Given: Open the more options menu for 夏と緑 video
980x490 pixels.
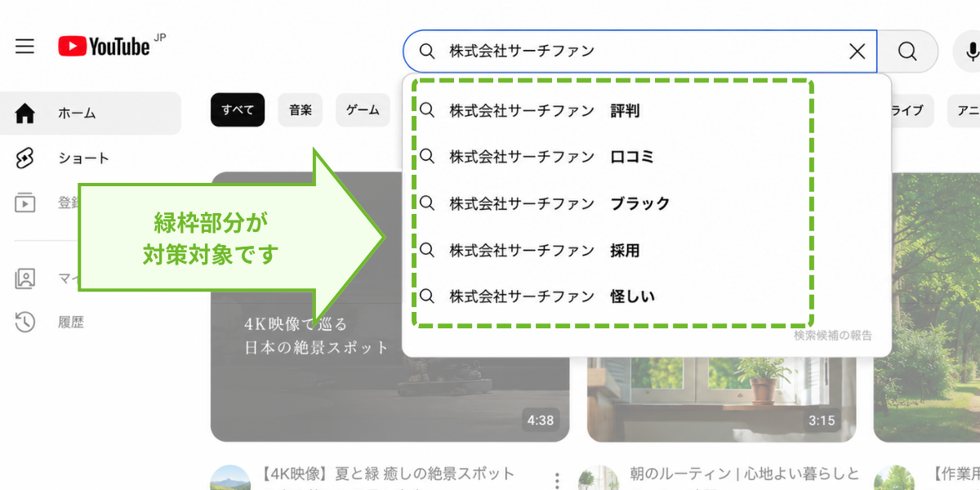Looking at the screenshot, I should (557, 480).
